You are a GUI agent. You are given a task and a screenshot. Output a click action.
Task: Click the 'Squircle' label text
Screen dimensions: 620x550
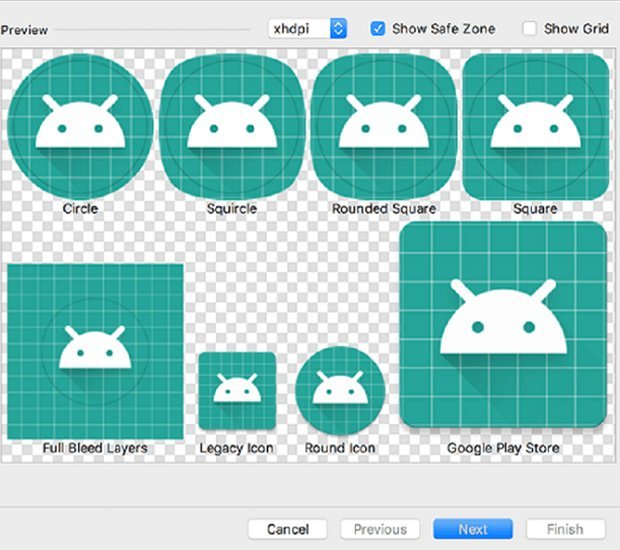click(x=232, y=208)
